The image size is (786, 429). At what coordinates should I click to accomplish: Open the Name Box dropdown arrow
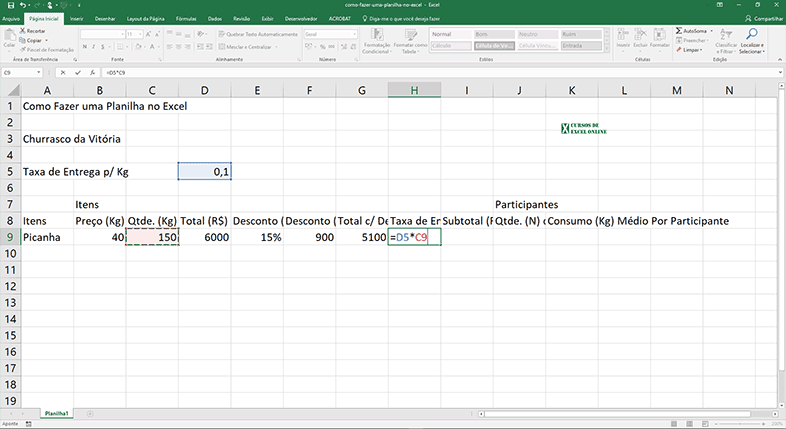[39, 73]
